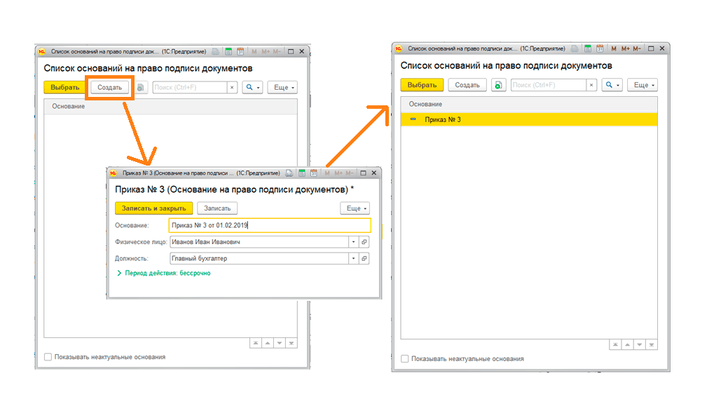
Task: Tick Показывать неактуальные основания in the right window
Action: coord(405,359)
